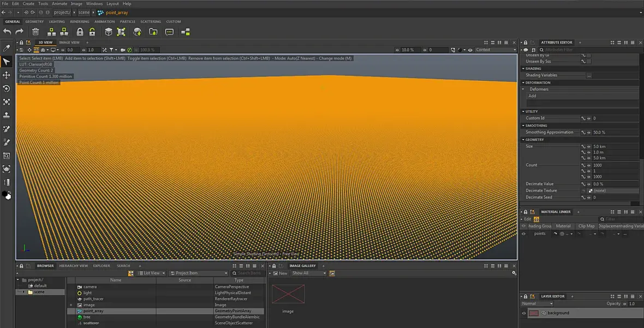Select the tree item in browser list

87,317
